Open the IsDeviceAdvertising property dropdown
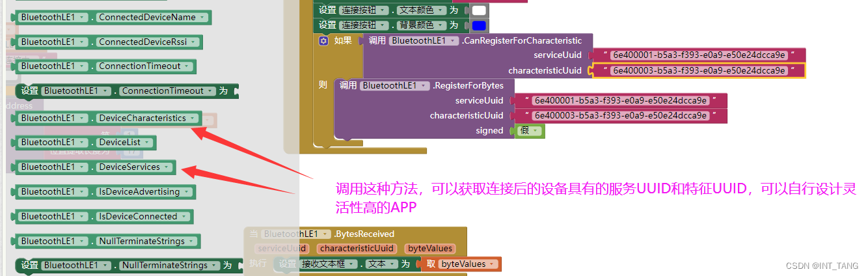This screenshot has width=868, height=276. [144, 192]
